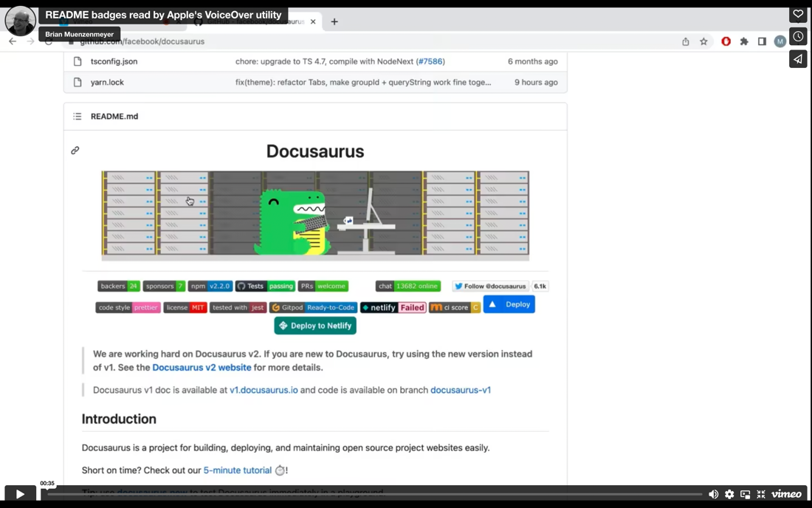Screen dimensions: 812x508
Task: Click the volume speaker icon
Action: coord(713,493)
